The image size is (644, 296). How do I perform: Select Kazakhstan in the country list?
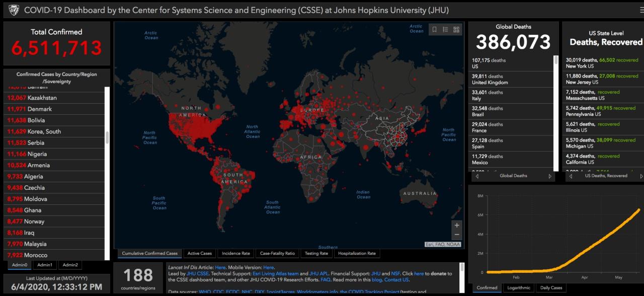click(x=54, y=98)
